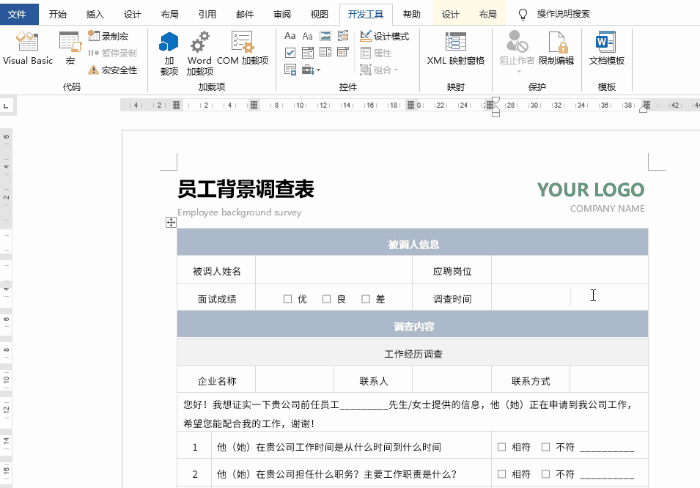Open the 文件 menu
This screenshot has width=700, height=488.
[x=19, y=15]
